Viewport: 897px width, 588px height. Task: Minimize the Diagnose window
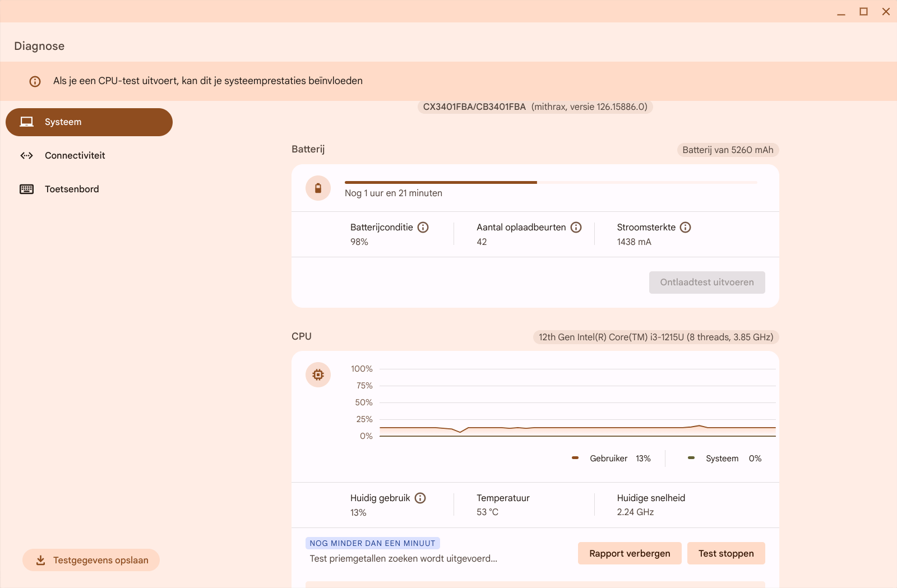841,12
